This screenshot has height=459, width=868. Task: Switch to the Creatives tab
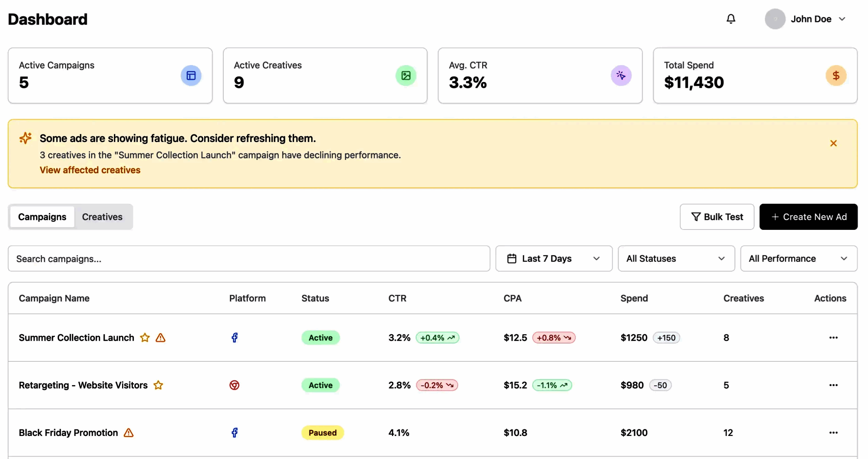click(102, 217)
